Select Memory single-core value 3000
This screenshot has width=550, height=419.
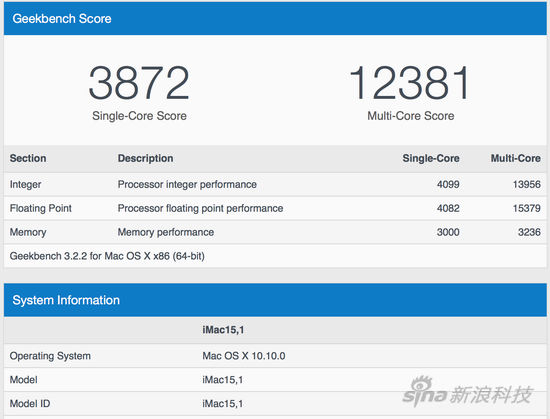click(x=448, y=232)
